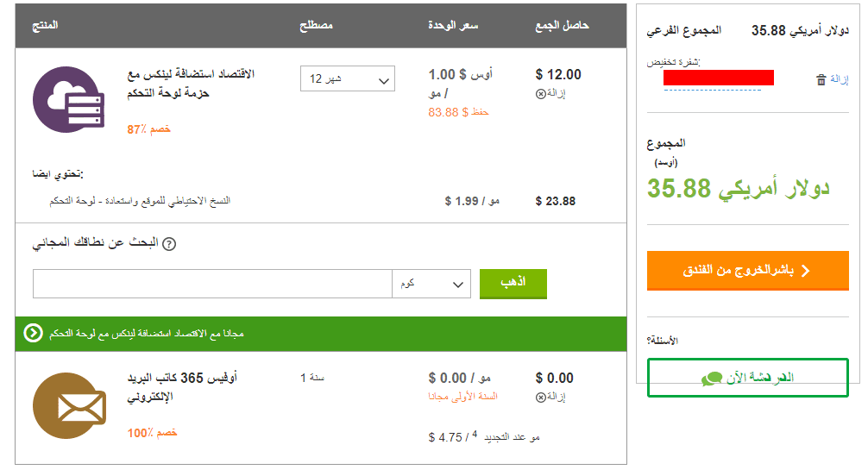Expand the كوم domain extension dropdown
868x476 pixels.
431,283
